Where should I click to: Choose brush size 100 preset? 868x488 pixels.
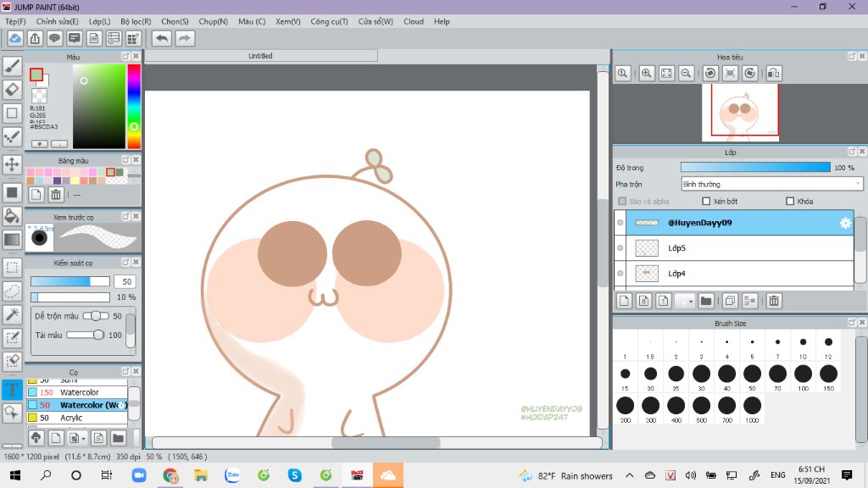(x=803, y=377)
